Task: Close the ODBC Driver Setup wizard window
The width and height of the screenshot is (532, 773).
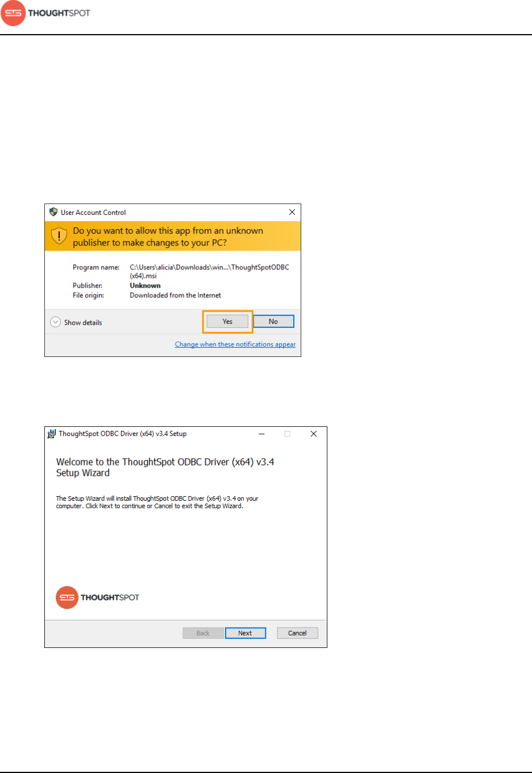Action: [x=313, y=434]
